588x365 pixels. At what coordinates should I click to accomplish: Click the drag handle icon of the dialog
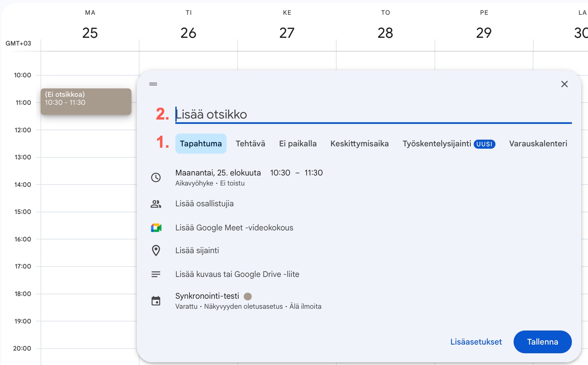pyautogui.click(x=153, y=84)
